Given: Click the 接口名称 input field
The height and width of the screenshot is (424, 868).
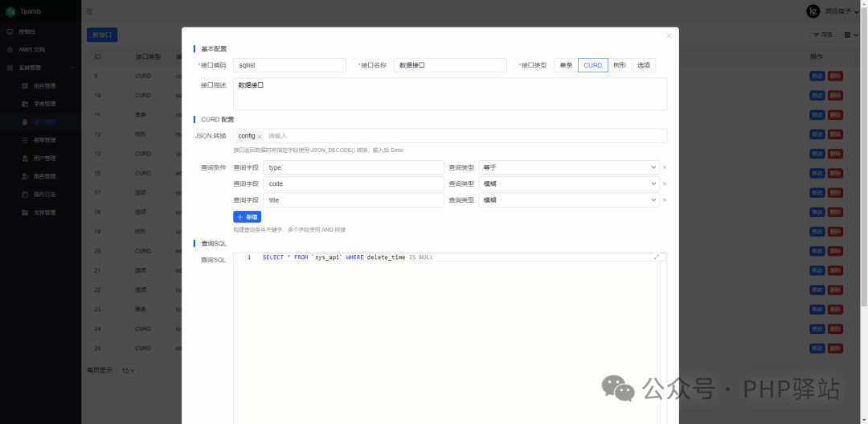Looking at the screenshot, I should click(x=450, y=65).
